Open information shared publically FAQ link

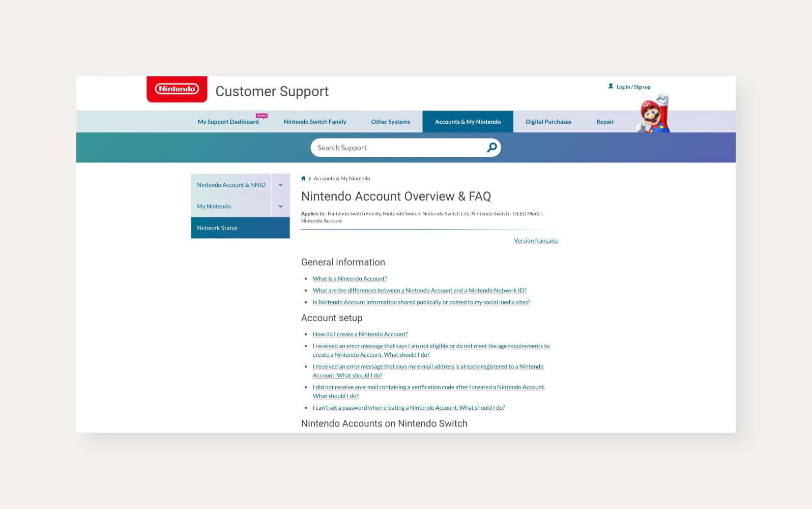(x=421, y=302)
